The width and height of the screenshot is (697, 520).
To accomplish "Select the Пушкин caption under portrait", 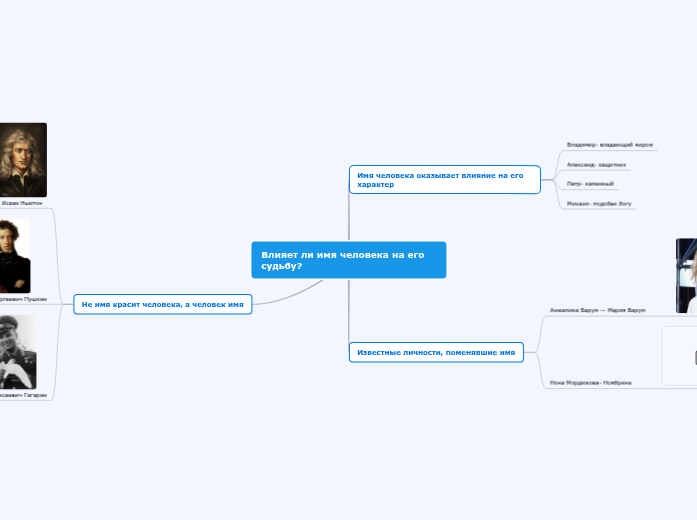I will coord(22,299).
